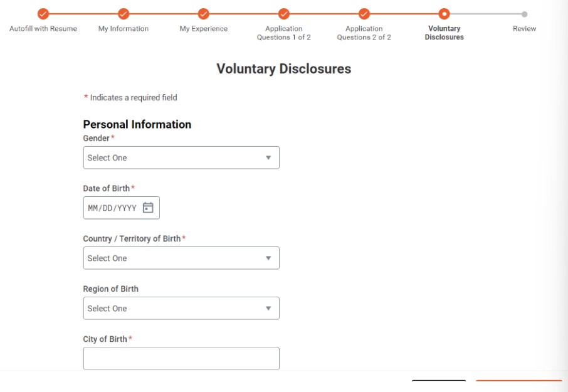
Task: Click the Autofill with Resume label
Action: tap(43, 29)
